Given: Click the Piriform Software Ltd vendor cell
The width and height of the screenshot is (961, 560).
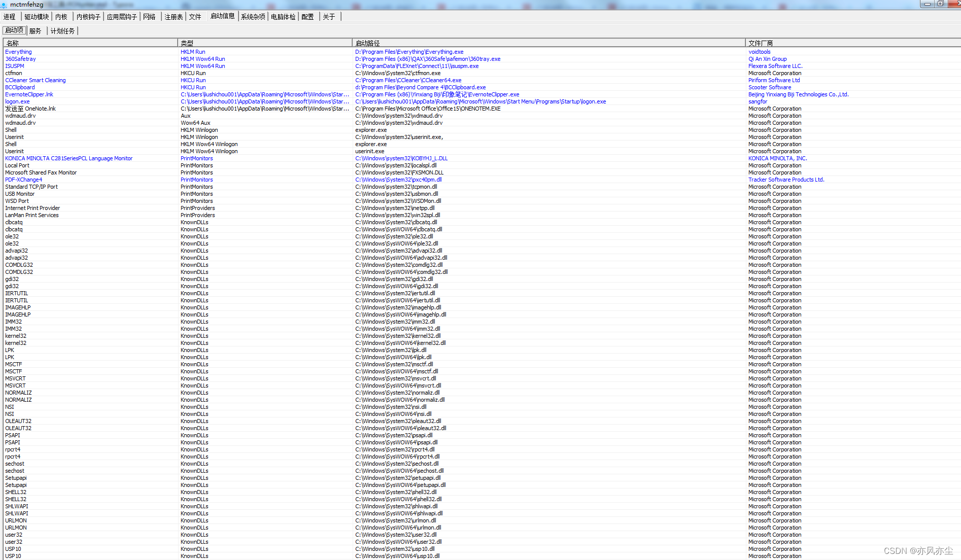Looking at the screenshot, I should 774,80.
